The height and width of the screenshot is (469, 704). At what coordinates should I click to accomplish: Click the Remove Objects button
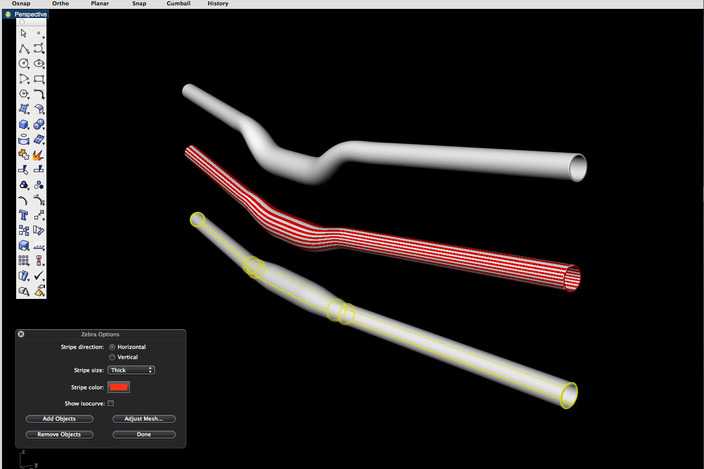pyautogui.click(x=59, y=434)
